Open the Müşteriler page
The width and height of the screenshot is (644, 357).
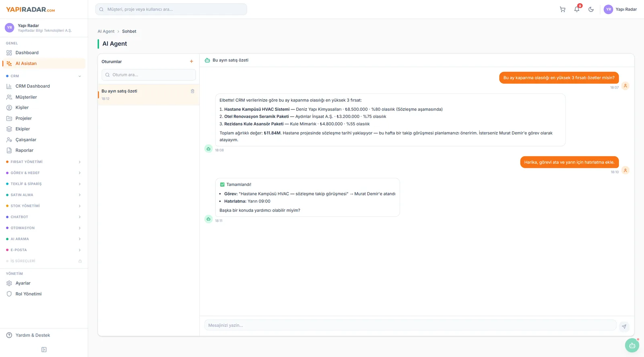click(x=44, y=97)
